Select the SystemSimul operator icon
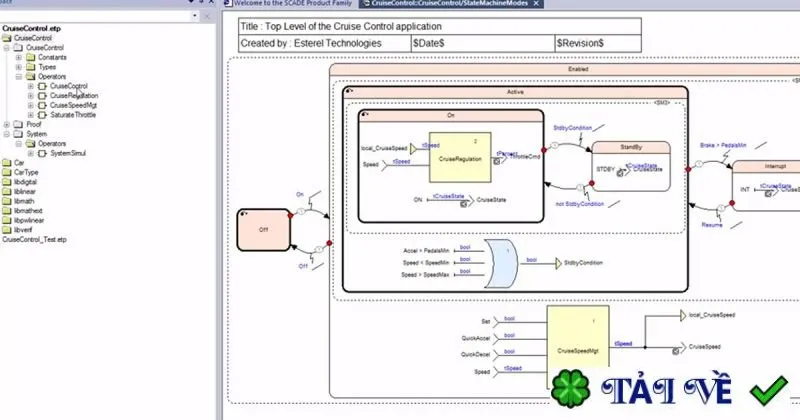Screen dimensions: 800x420 (x=42, y=154)
